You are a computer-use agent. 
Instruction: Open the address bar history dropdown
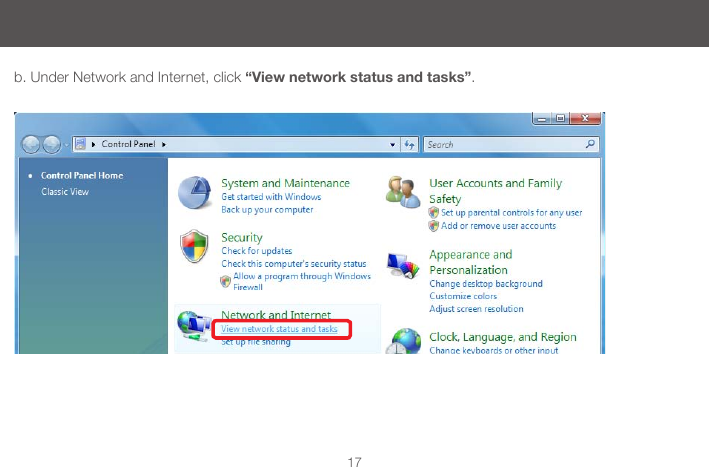[x=392, y=145]
